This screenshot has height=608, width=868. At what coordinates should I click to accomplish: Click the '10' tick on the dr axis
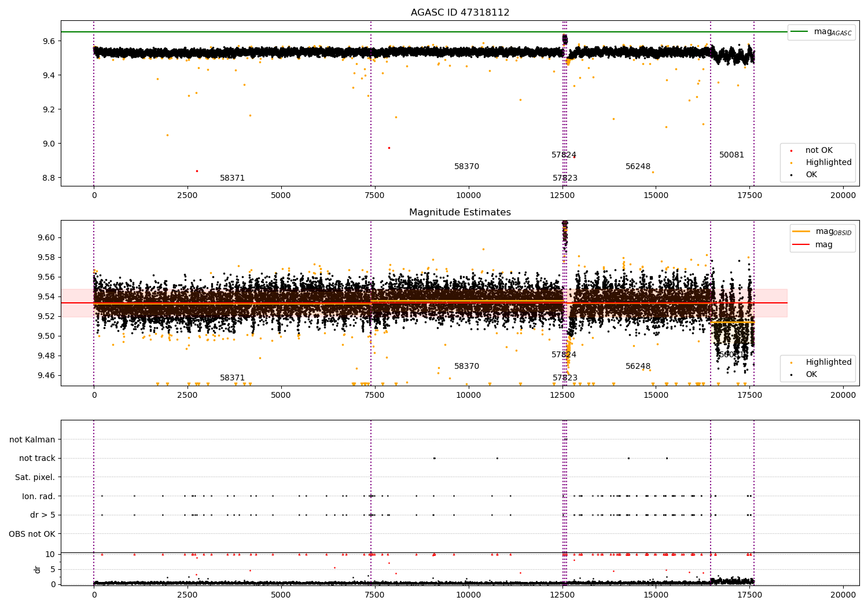tap(50, 554)
